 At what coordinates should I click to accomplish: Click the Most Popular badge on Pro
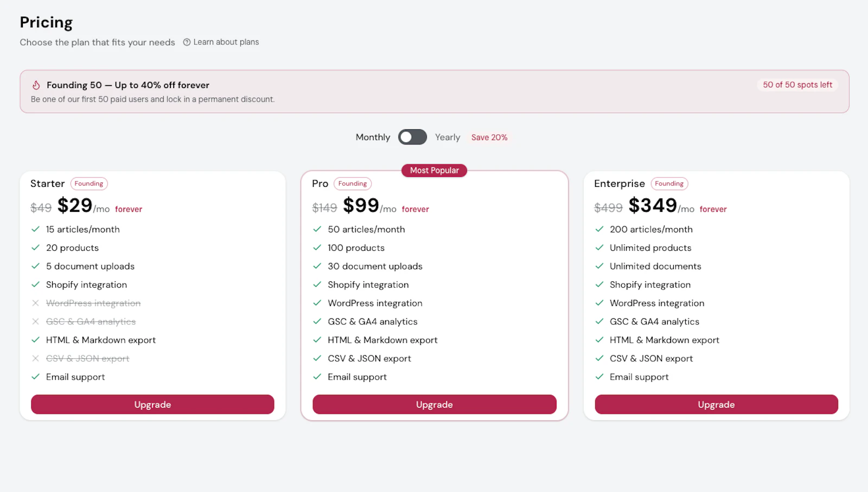point(435,171)
